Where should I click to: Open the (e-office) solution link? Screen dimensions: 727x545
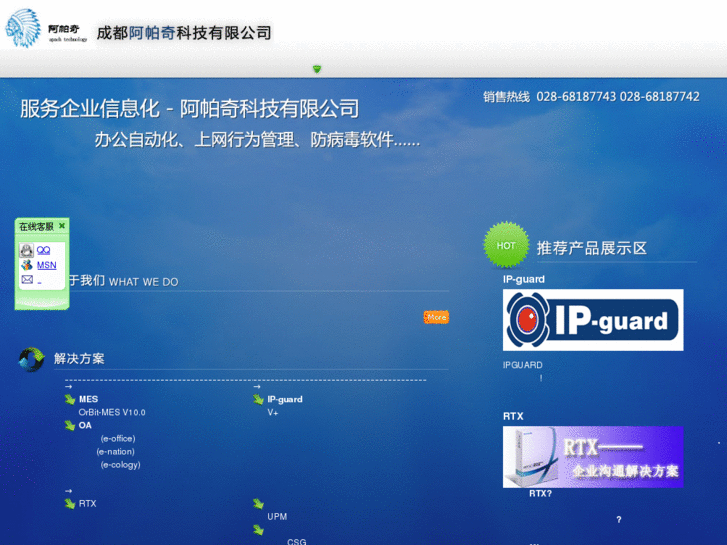[x=117, y=438]
